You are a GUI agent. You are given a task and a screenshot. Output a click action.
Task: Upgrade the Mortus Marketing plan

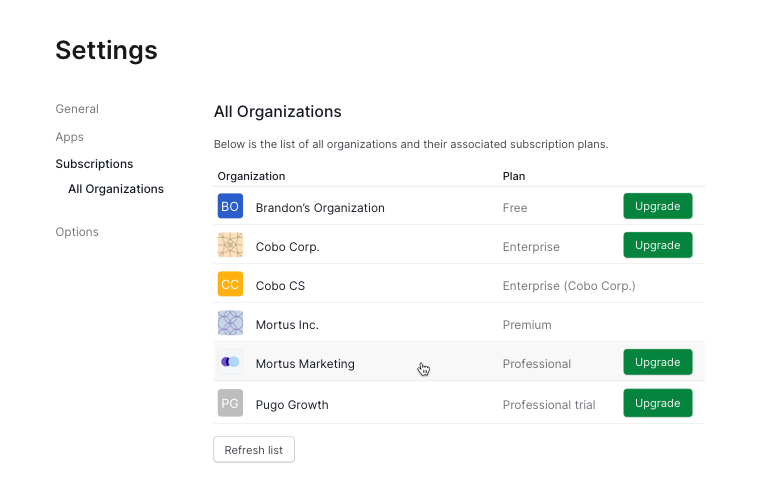(x=658, y=362)
